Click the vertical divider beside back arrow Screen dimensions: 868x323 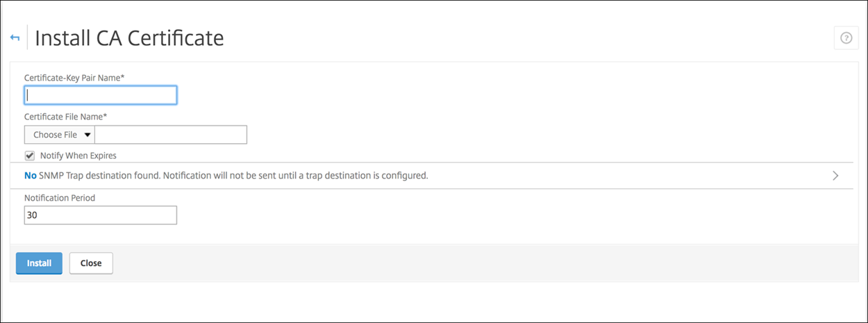[x=27, y=38]
